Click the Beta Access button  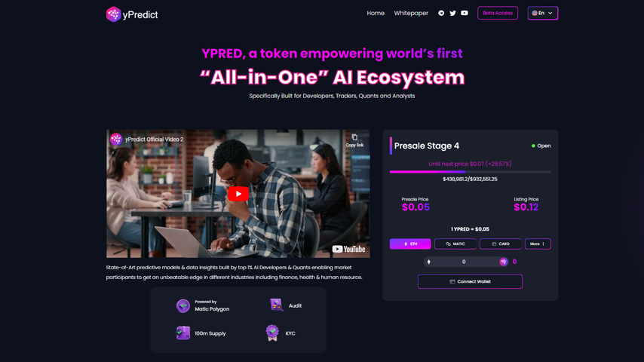498,13
